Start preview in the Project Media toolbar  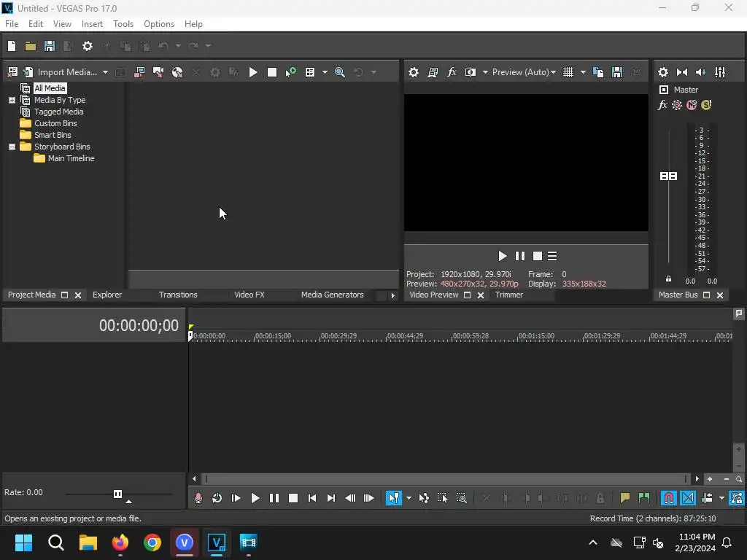click(x=253, y=72)
